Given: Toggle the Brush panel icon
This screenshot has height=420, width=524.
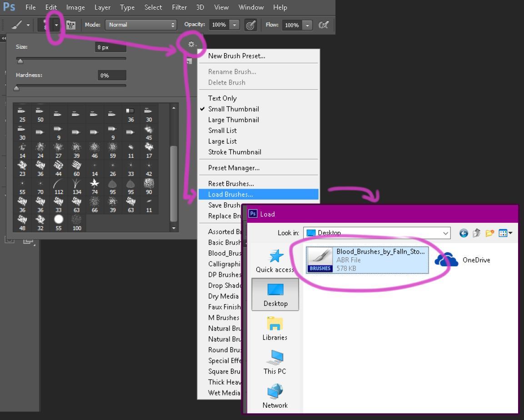Looking at the screenshot, I should pyautogui.click(x=71, y=25).
